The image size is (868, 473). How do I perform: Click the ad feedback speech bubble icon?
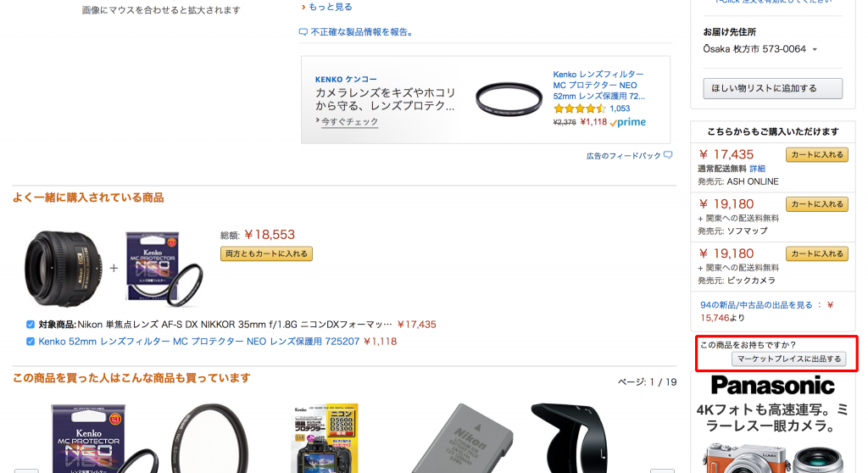coord(668,155)
